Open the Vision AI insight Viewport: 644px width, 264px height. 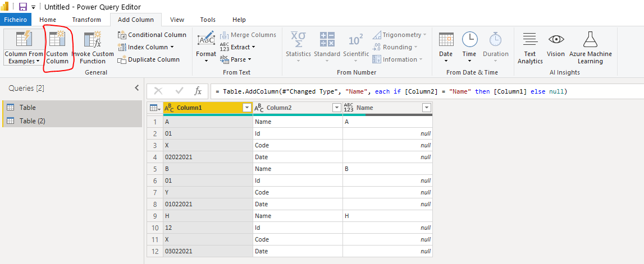pyautogui.click(x=556, y=44)
